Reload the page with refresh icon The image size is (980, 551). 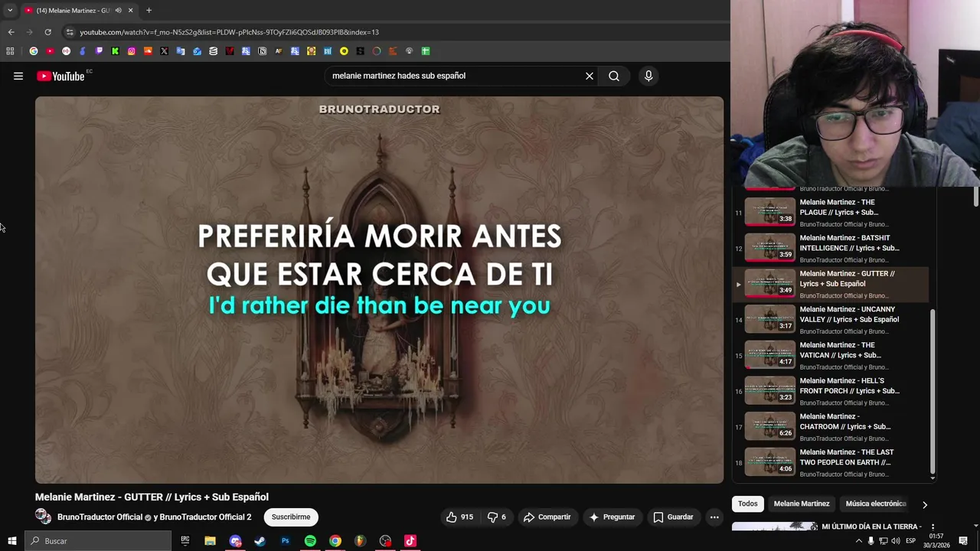point(47,32)
